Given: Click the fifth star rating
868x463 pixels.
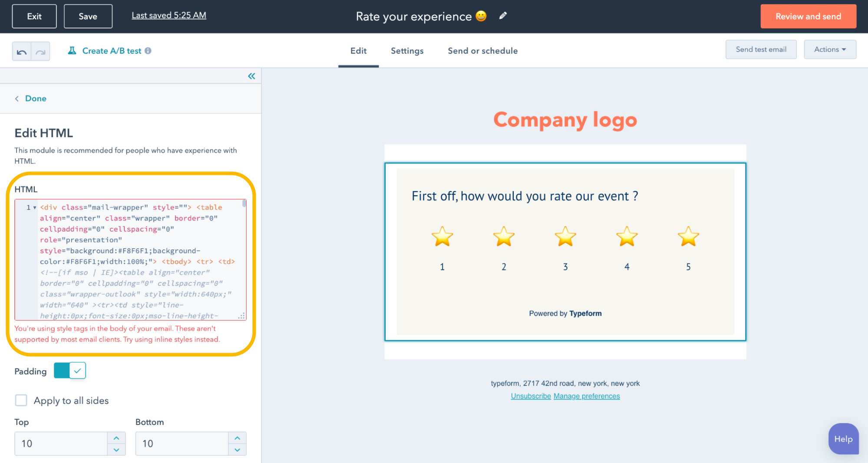Looking at the screenshot, I should tap(688, 237).
